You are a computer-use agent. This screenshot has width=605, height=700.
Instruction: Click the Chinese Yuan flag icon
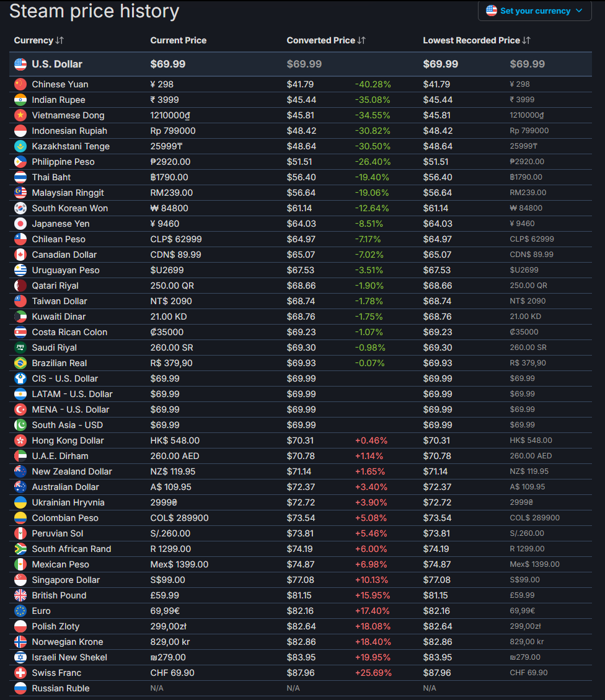[20, 84]
